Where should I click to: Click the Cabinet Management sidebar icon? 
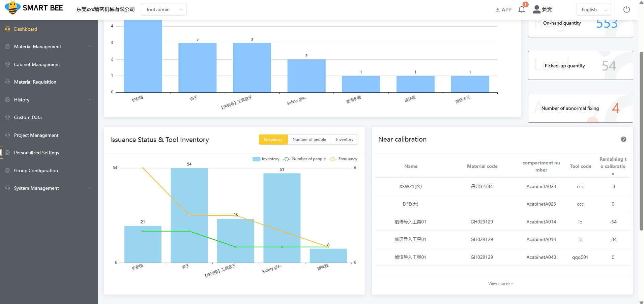[x=7, y=64]
